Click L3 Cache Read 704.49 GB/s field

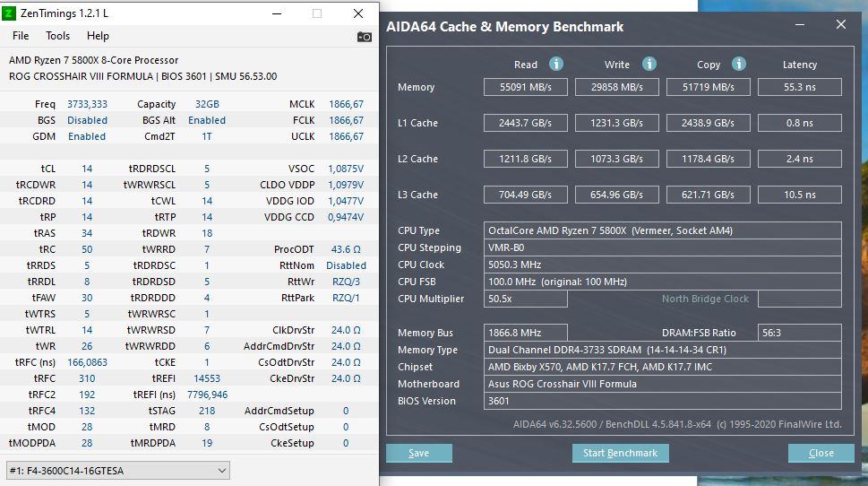pos(525,195)
